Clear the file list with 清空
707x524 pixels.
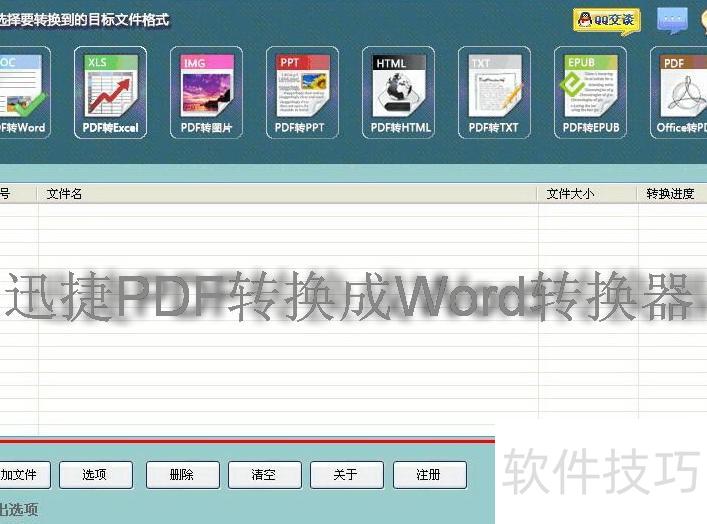point(264,475)
